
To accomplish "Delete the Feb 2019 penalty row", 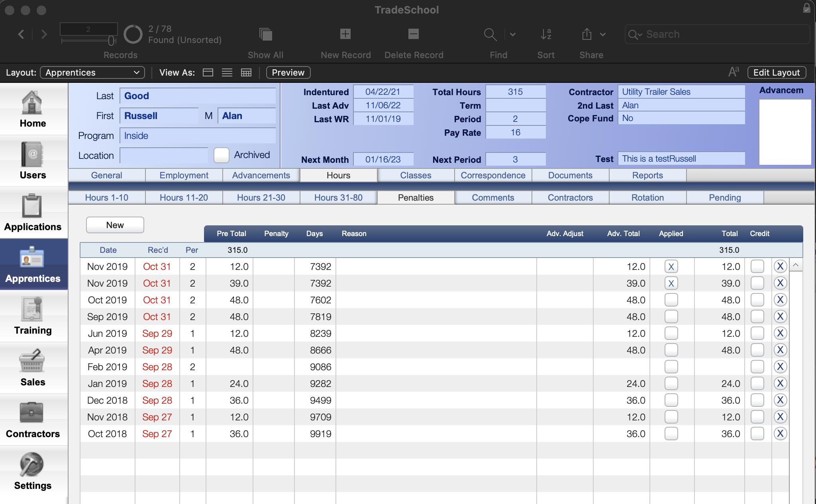I will [780, 367].
